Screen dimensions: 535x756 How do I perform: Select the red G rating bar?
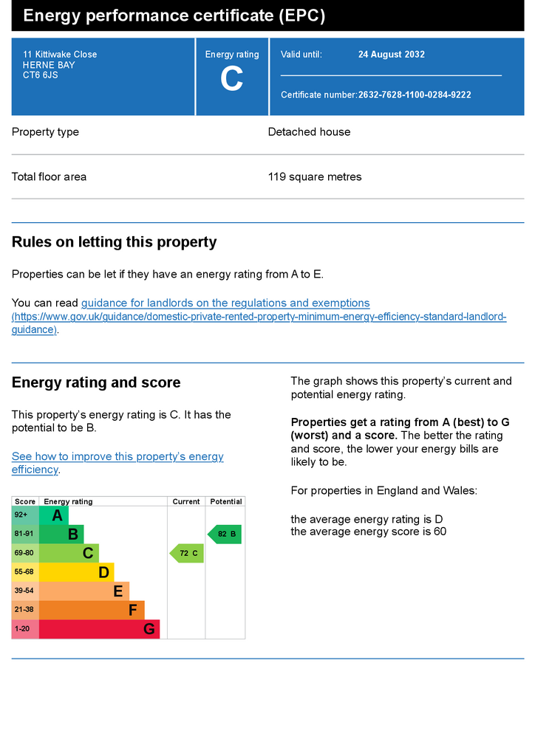[x=99, y=629]
